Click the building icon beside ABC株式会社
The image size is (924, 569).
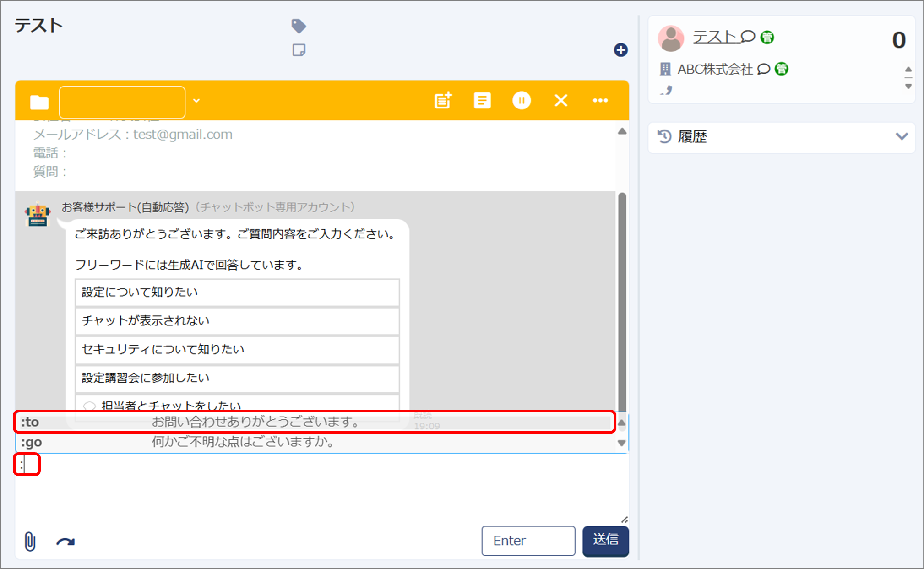[x=665, y=69]
